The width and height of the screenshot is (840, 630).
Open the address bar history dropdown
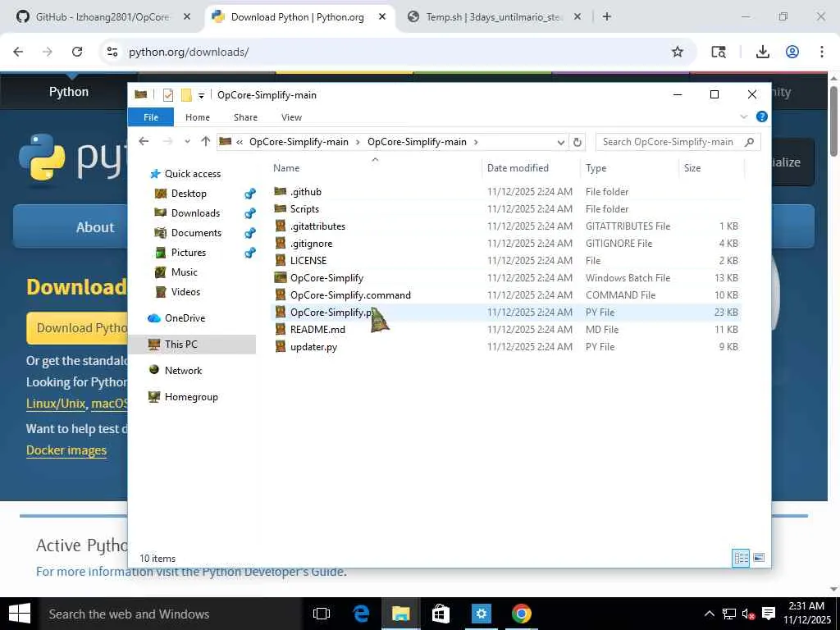[x=560, y=142]
